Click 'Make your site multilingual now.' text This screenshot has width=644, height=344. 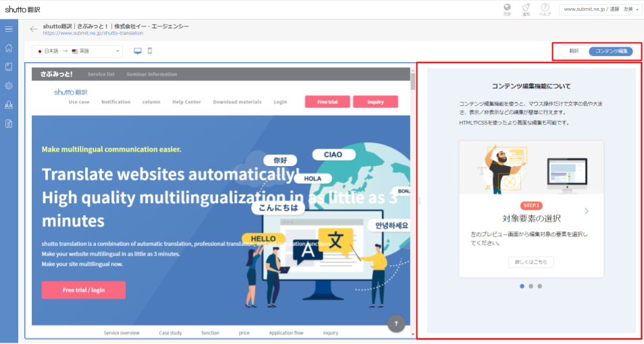[82, 264]
